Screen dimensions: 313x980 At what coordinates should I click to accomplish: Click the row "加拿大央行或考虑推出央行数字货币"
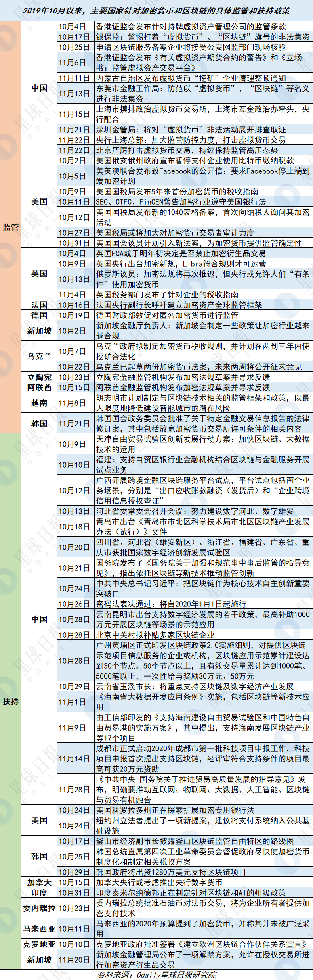click(x=204, y=882)
